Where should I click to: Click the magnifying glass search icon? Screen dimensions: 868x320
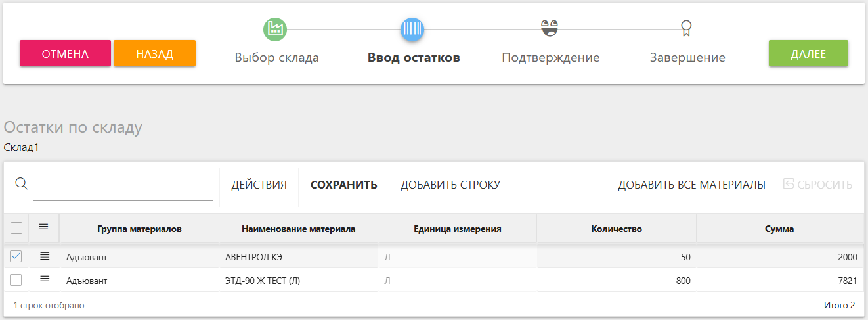[21, 183]
